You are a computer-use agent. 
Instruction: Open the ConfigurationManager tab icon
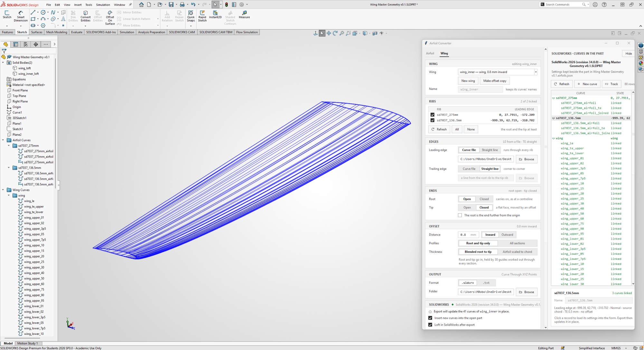click(25, 44)
